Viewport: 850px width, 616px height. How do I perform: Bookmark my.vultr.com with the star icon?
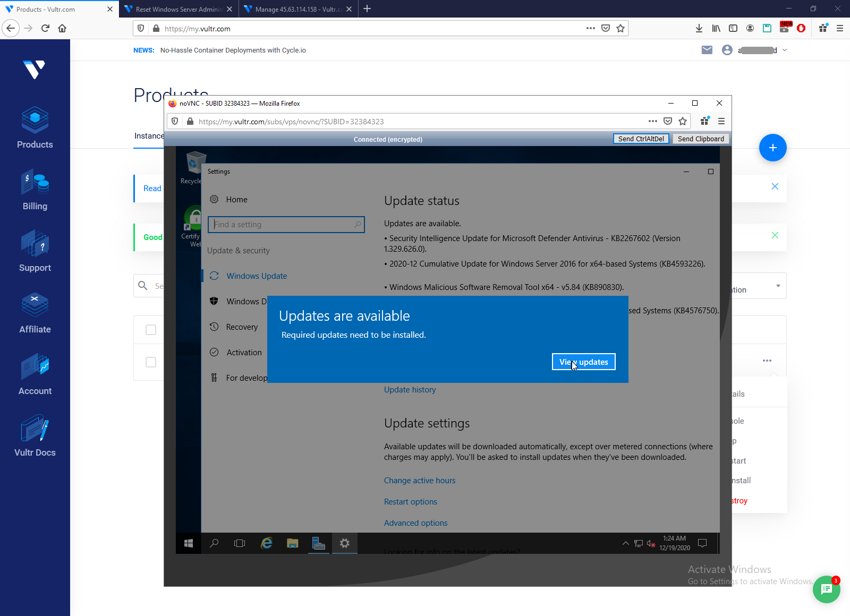(620, 28)
